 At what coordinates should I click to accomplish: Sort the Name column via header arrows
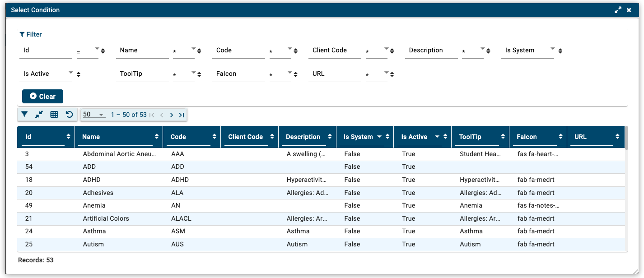[x=157, y=137]
